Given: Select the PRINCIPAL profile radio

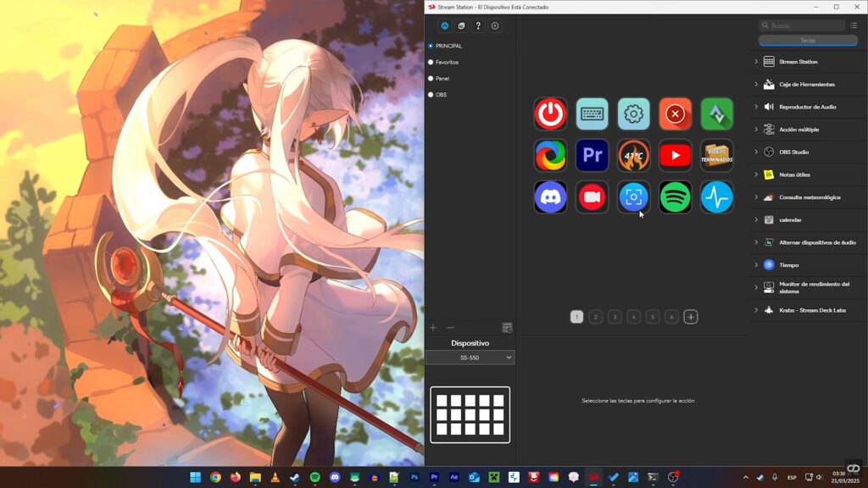Looking at the screenshot, I should [x=431, y=46].
